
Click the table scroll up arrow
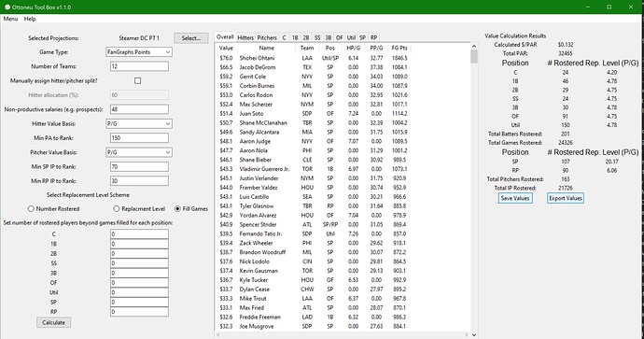pyautogui.click(x=474, y=46)
